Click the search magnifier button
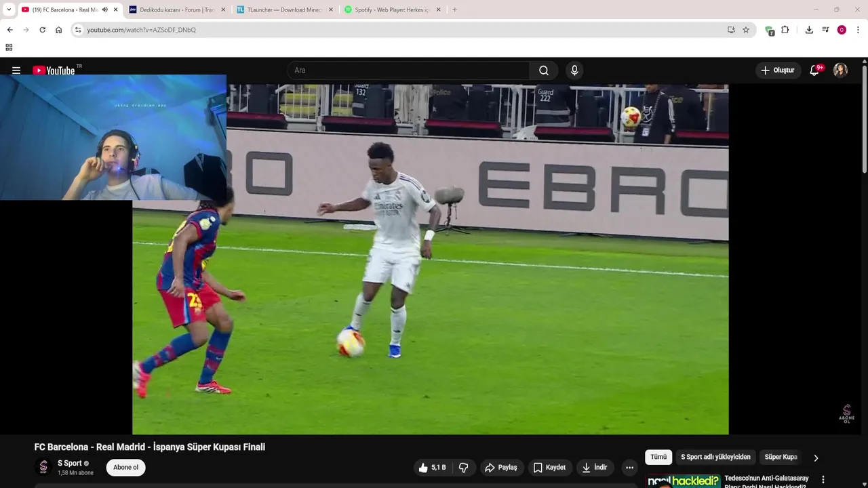Screen dimensions: 868x488 544,70
